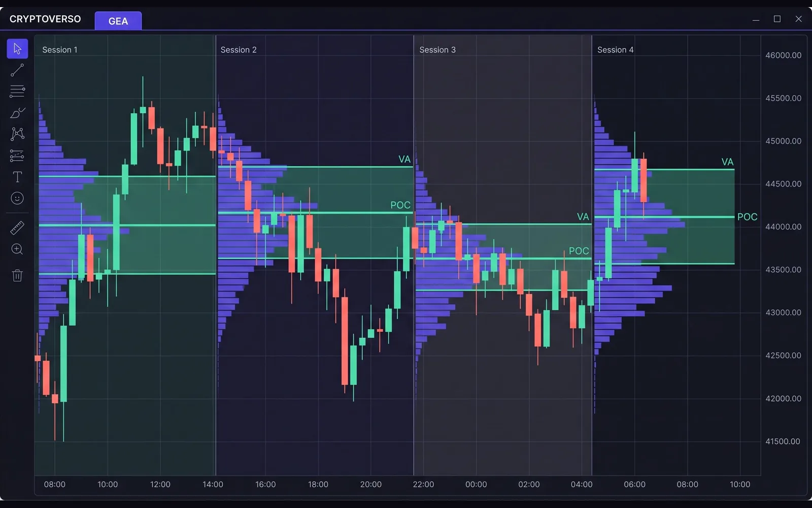
Task: Select the Text annotation tool
Action: [x=17, y=177]
